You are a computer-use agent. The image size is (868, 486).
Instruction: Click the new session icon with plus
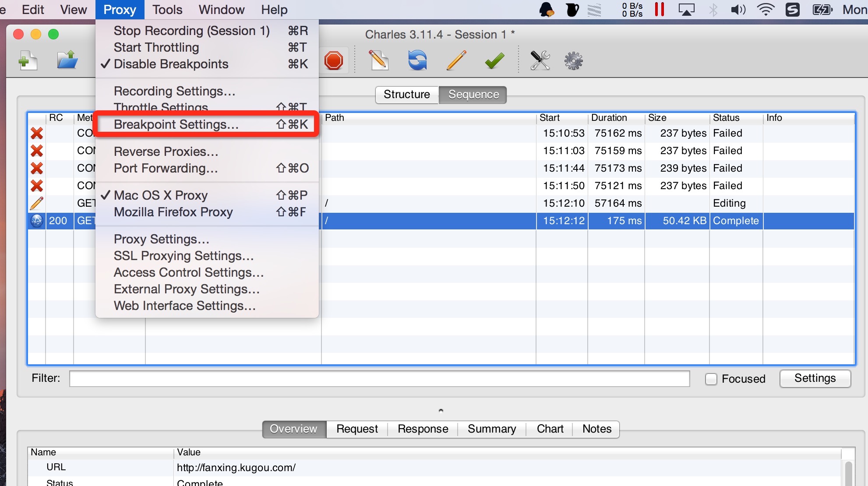click(x=28, y=60)
